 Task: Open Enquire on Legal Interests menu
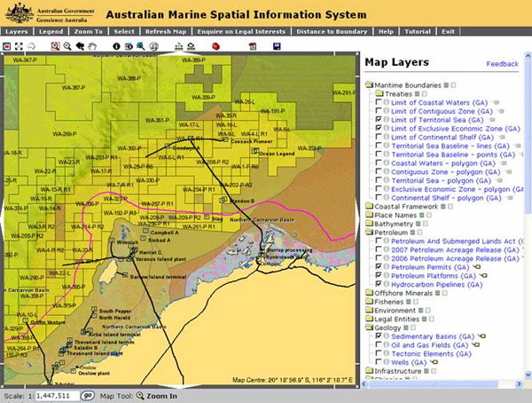pyautogui.click(x=241, y=32)
